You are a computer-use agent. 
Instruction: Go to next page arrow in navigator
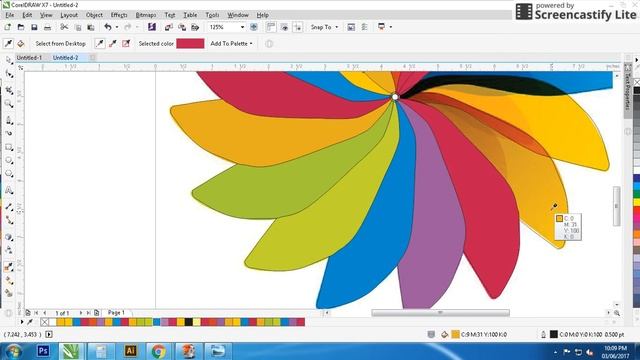click(80, 313)
